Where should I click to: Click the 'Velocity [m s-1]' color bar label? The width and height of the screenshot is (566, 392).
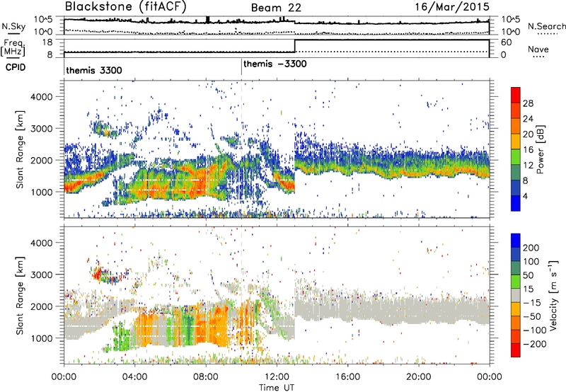coord(553,295)
